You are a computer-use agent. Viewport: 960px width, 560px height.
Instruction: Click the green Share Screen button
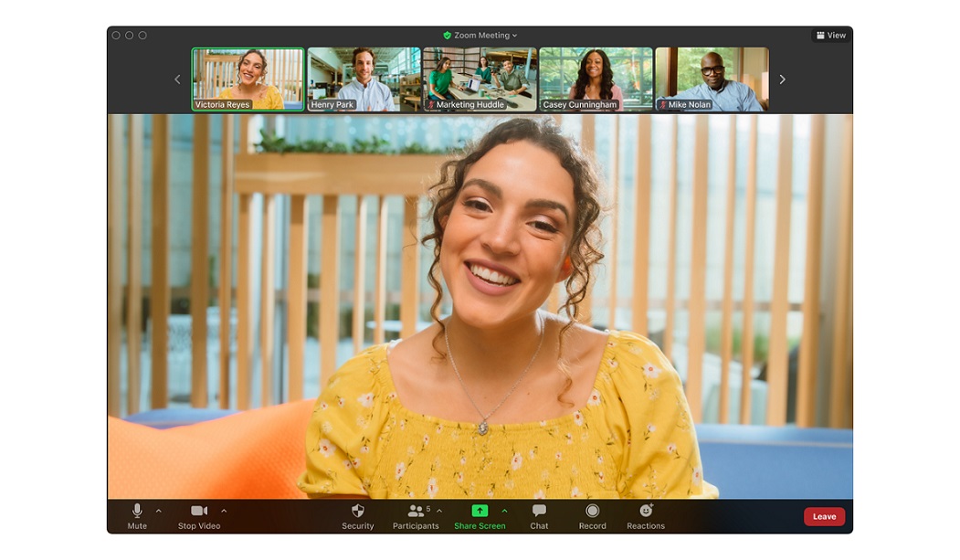(x=480, y=516)
